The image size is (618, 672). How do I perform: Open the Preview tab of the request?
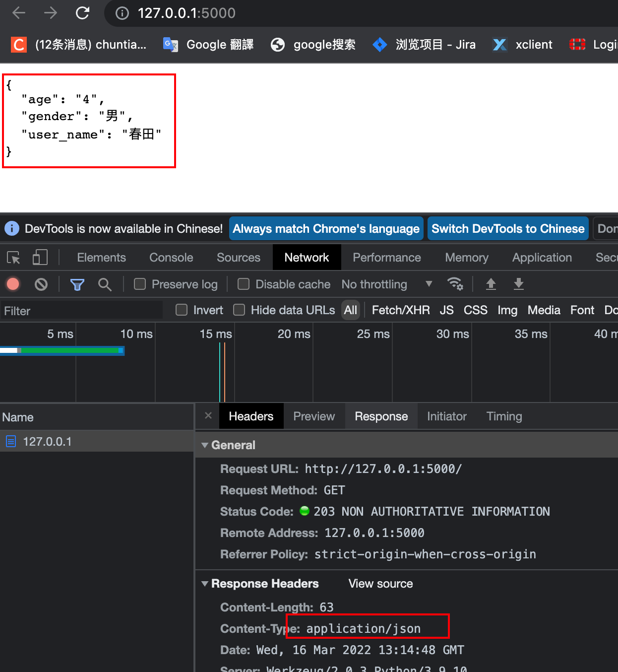[314, 416]
